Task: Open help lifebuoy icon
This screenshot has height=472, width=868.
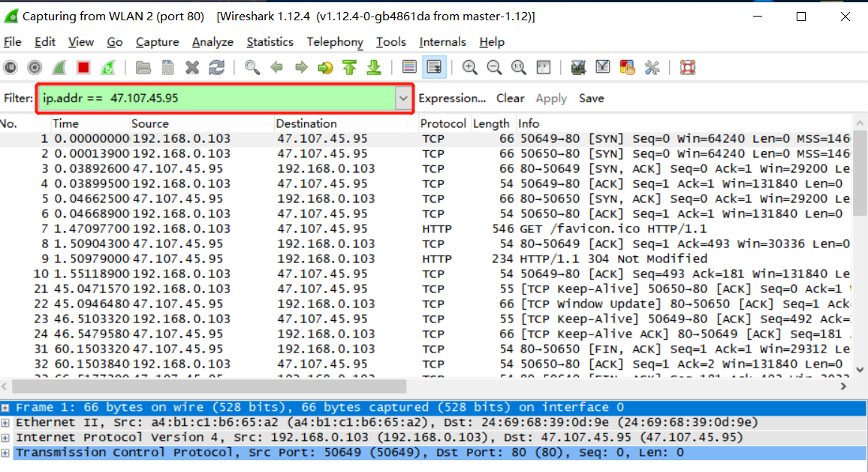Action: (x=687, y=68)
